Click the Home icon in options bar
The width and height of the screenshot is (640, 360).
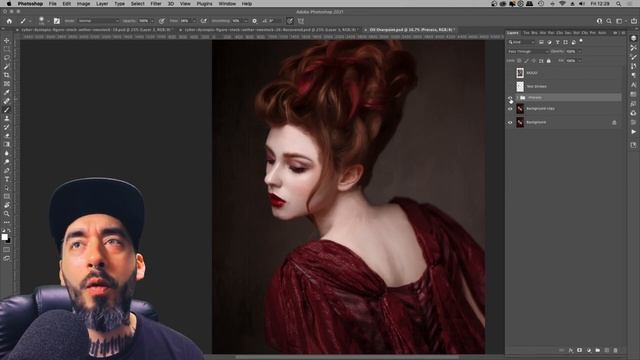9,21
